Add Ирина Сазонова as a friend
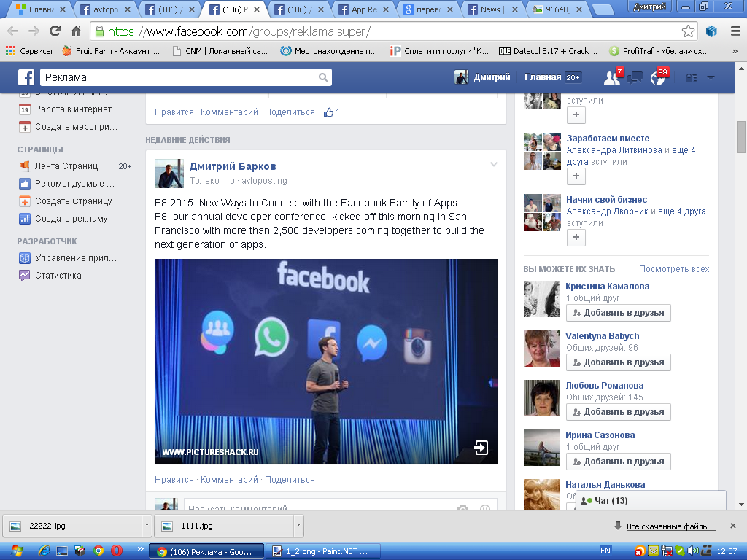 pyautogui.click(x=619, y=462)
